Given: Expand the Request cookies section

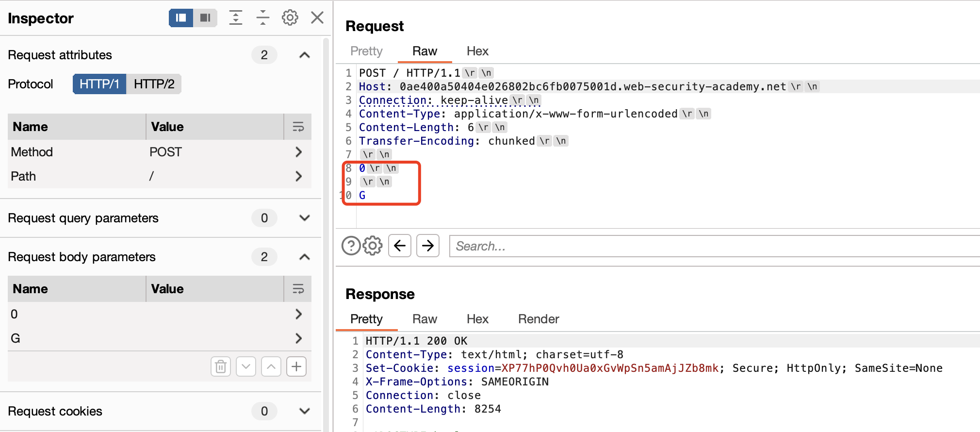Looking at the screenshot, I should coord(304,411).
